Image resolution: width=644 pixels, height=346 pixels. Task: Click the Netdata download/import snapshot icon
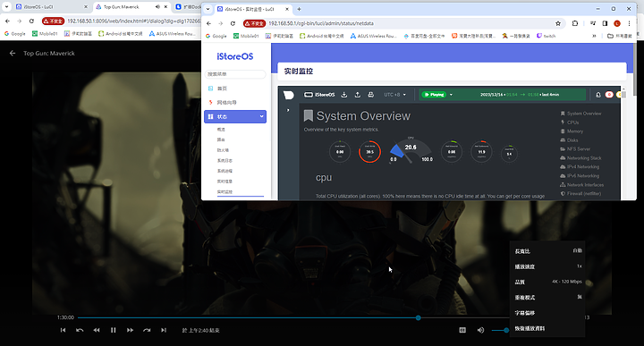(344, 95)
